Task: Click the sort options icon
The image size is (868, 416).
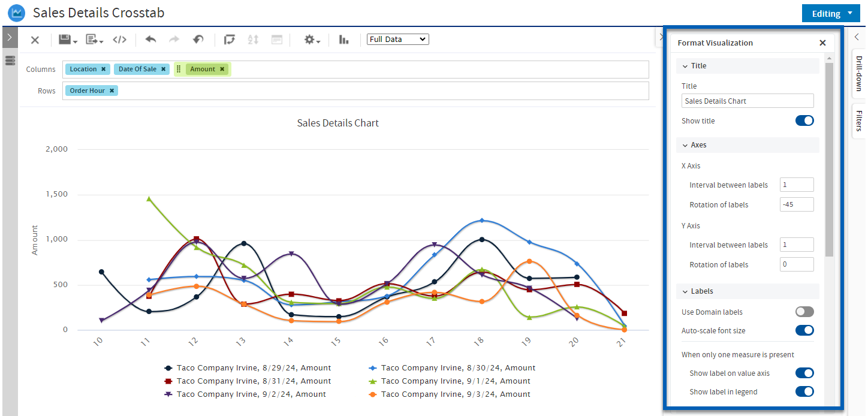Action: [x=253, y=40]
